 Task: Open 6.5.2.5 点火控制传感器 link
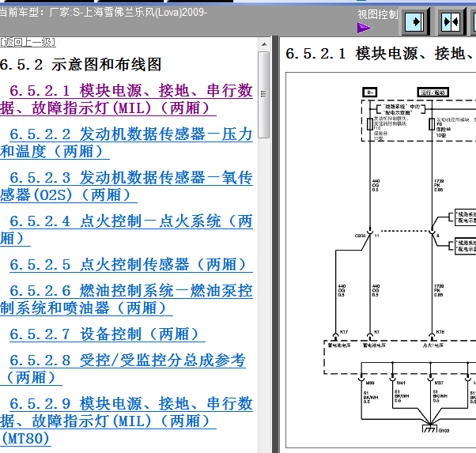130,265
